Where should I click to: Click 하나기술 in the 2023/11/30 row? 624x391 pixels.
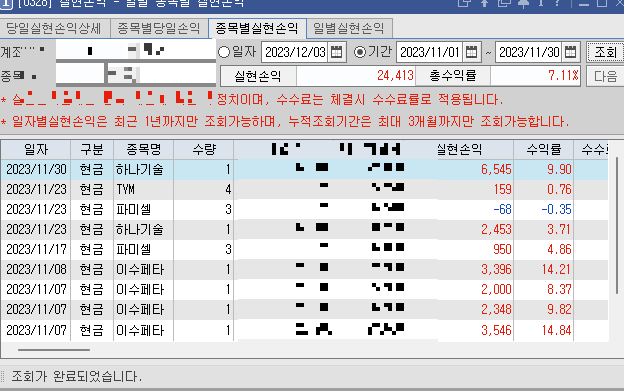[x=144, y=169]
